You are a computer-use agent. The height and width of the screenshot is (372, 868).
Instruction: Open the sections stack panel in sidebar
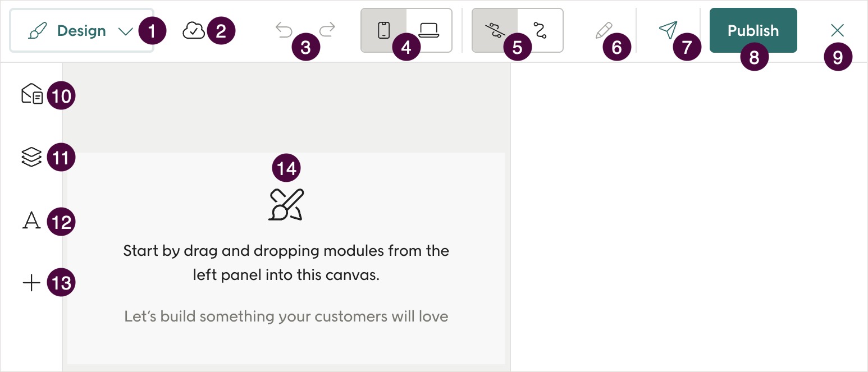click(31, 157)
